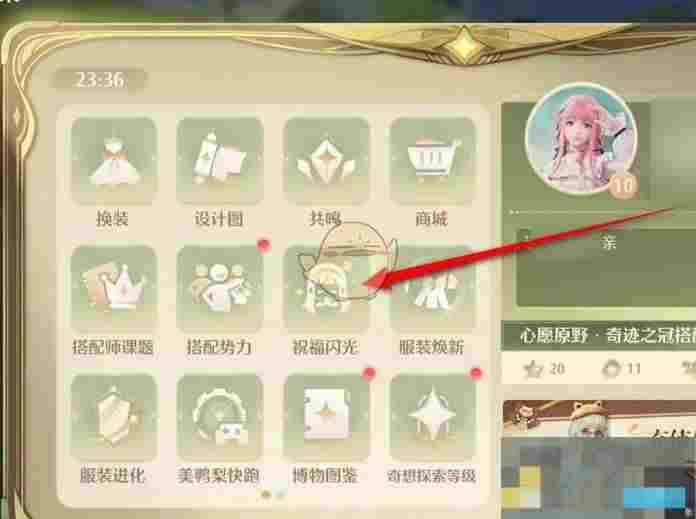Click the pink-haired character avatar
Viewport: 696px width, 519px height.
pos(581,139)
